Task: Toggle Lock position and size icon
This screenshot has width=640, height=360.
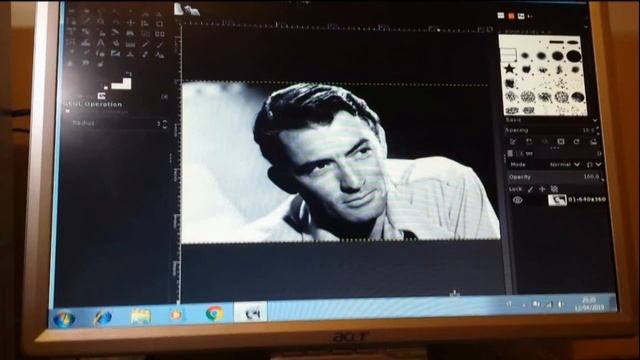Action: pos(542,189)
